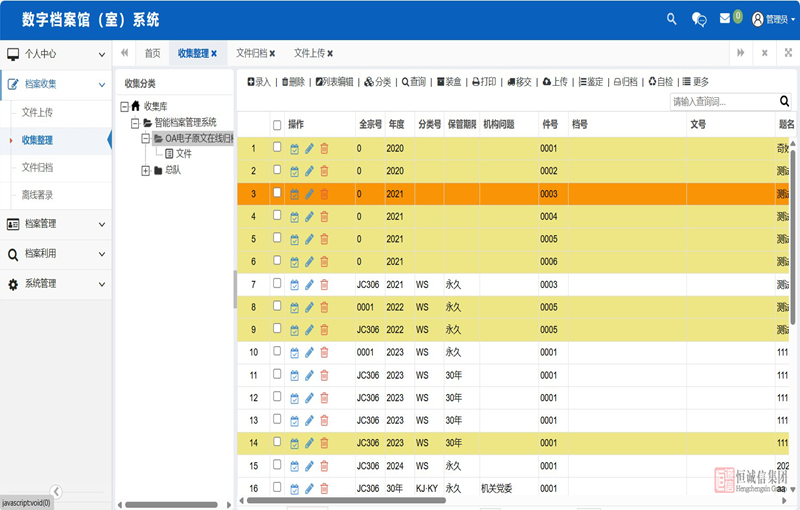800x510 pixels.
Task: Switch to the 文件归档 tab
Action: [255, 53]
